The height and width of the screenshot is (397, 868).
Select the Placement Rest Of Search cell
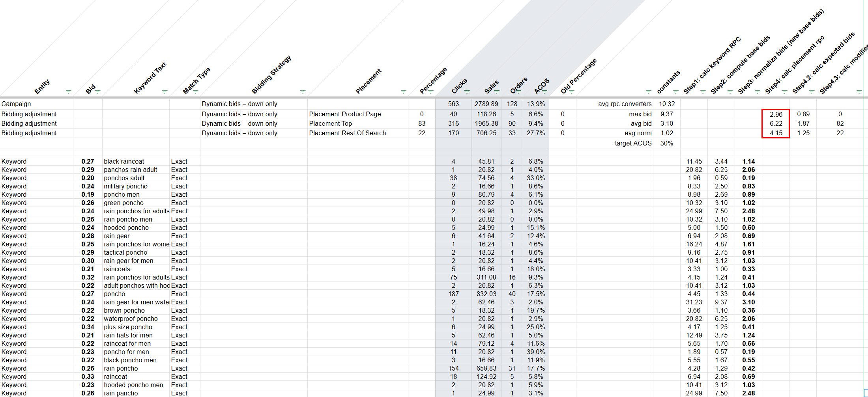click(358, 133)
